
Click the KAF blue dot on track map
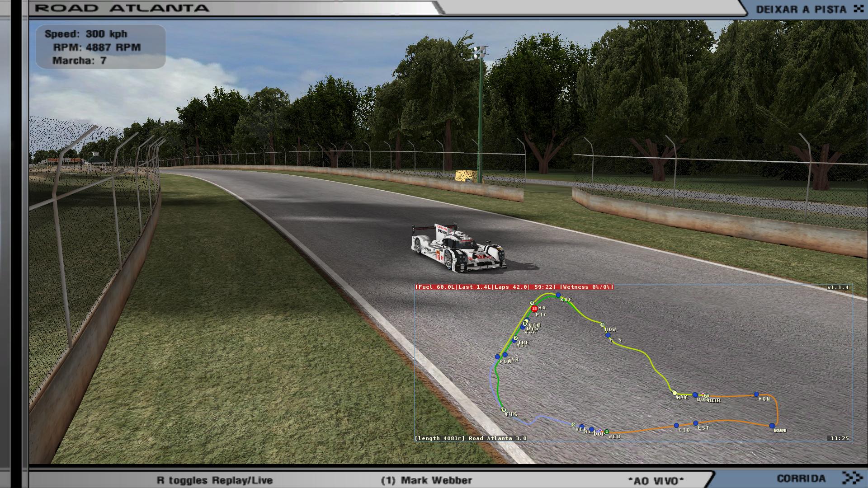[x=558, y=295]
